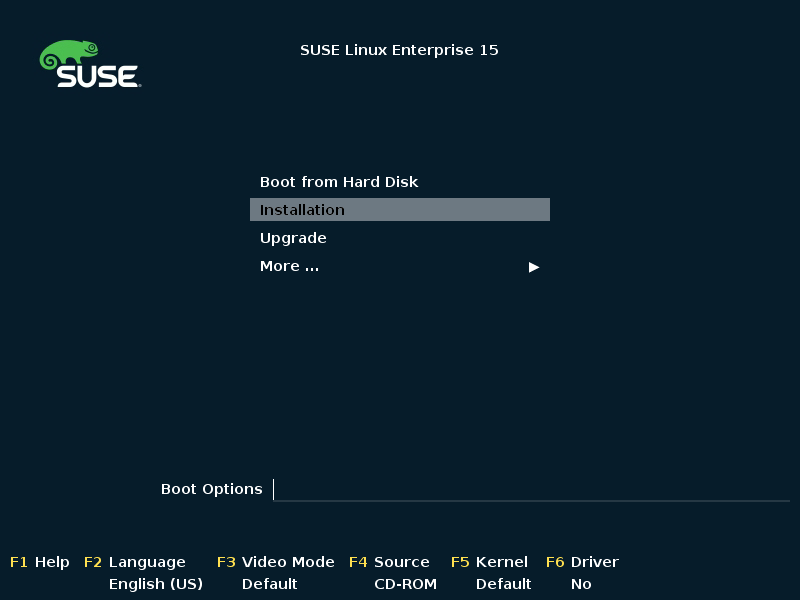Select Boot from Hard Disk entry
The height and width of the screenshot is (600, 800).
tap(339, 182)
